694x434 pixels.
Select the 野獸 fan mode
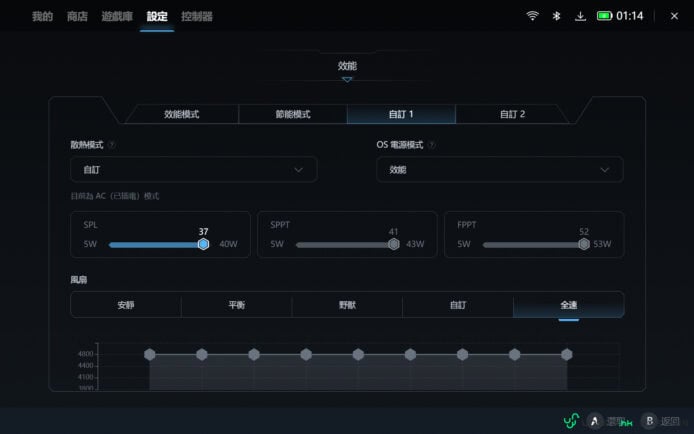point(347,305)
